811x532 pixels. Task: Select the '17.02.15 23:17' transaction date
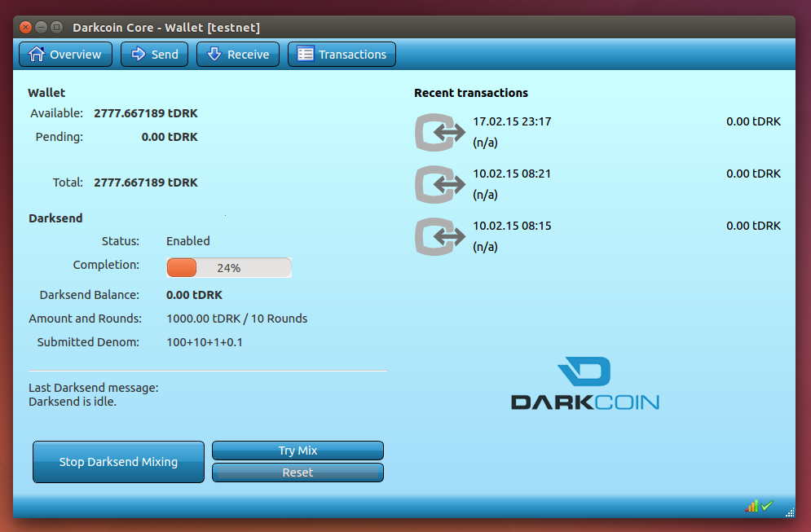point(512,121)
